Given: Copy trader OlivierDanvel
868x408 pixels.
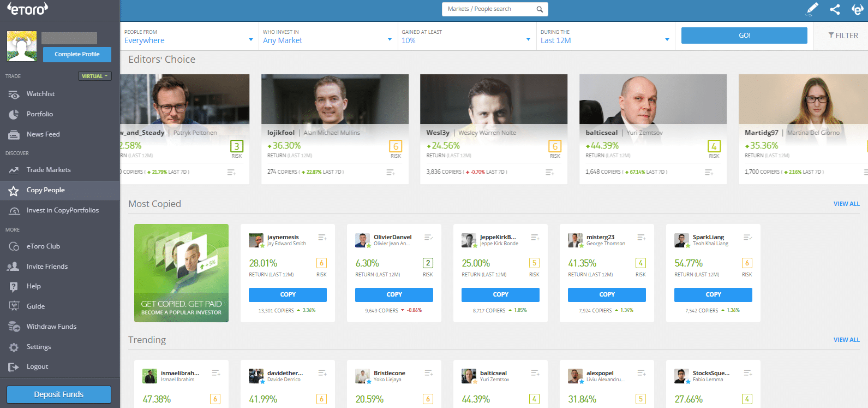Looking at the screenshot, I should click(x=394, y=295).
